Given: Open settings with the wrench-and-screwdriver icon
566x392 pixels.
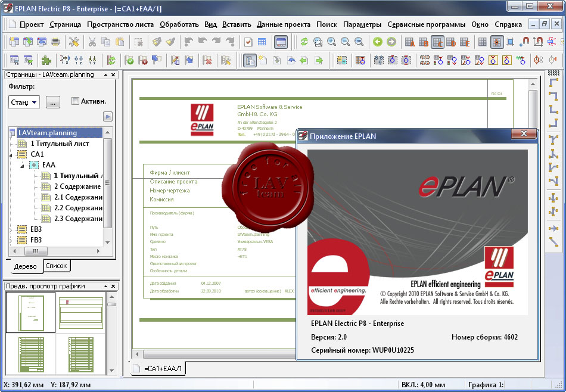Looking at the screenshot, I should tap(74, 42).
